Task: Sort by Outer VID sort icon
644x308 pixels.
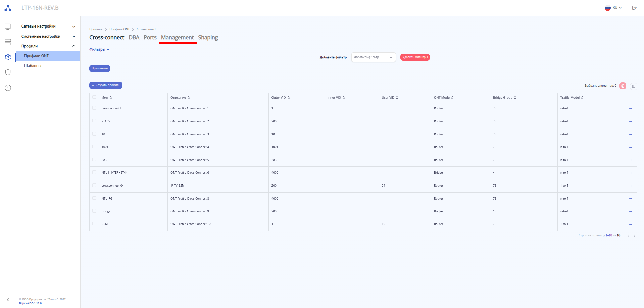Action: (289, 98)
